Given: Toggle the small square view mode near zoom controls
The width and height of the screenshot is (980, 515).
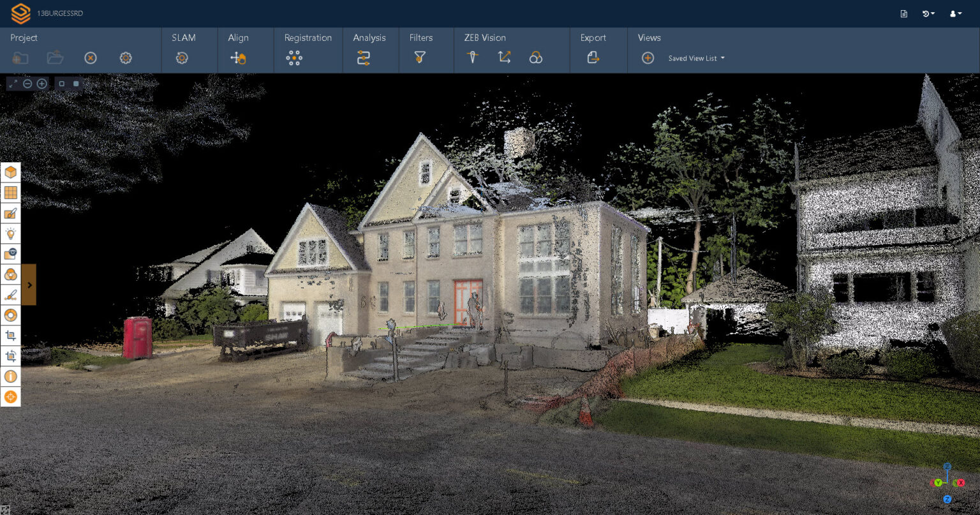Looking at the screenshot, I should pyautogui.click(x=61, y=84).
